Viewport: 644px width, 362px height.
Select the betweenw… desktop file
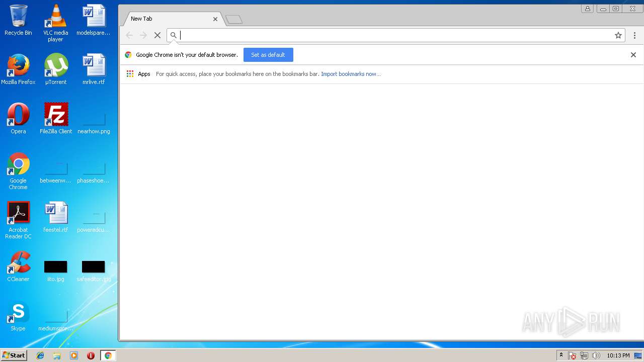pos(55,172)
